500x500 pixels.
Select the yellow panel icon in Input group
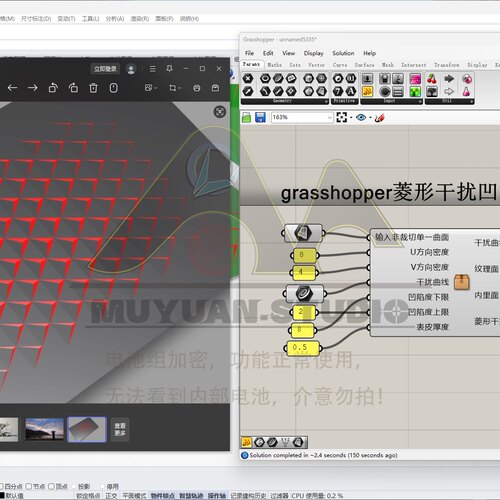click(x=367, y=91)
